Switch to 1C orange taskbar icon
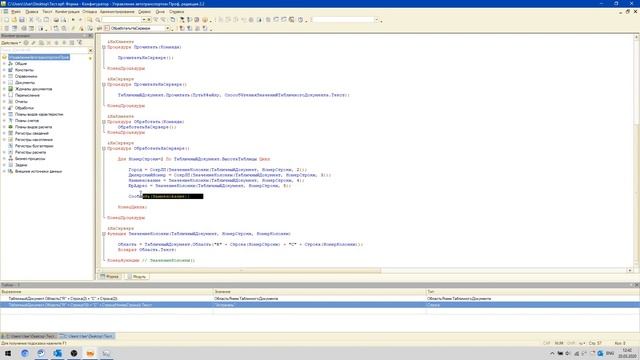This screenshot has width=640, height=360. (90, 353)
